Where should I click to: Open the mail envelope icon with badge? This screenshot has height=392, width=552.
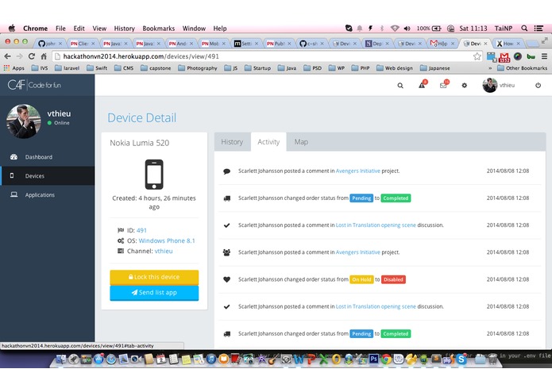444,85
